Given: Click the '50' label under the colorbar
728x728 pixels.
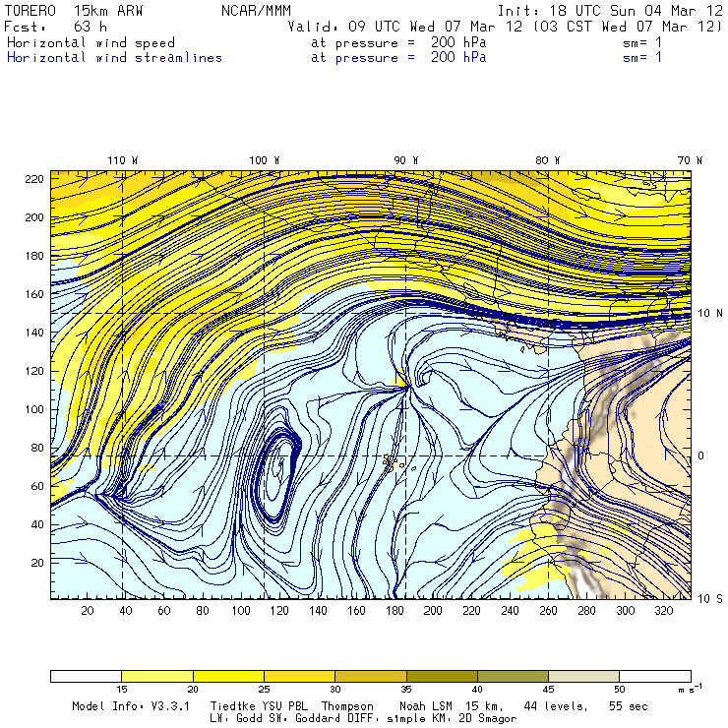Looking at the screenshot, I should point(620,690).
